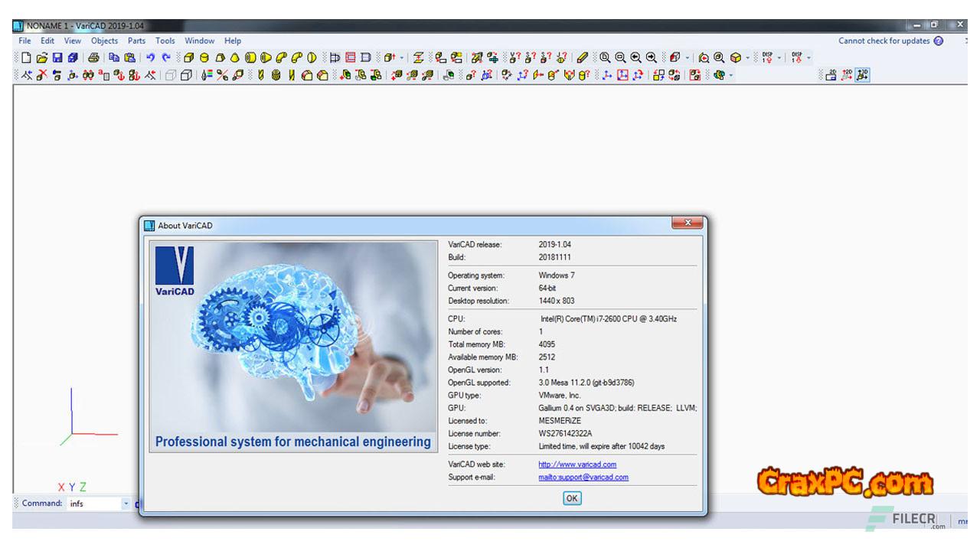Open the Tools menu
Viewport: 980px width, 551px height.
tap(165, 41)
